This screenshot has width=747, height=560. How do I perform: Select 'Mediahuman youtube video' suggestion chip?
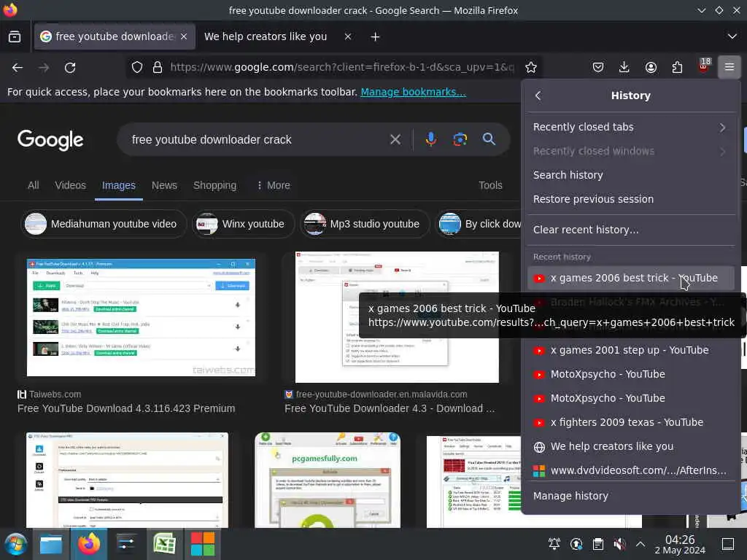click(104, 224)
